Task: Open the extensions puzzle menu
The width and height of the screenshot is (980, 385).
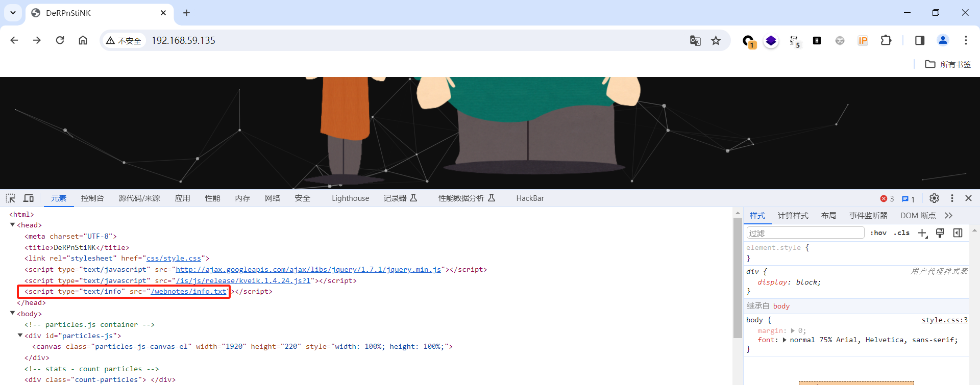Action: pos(886,40)
